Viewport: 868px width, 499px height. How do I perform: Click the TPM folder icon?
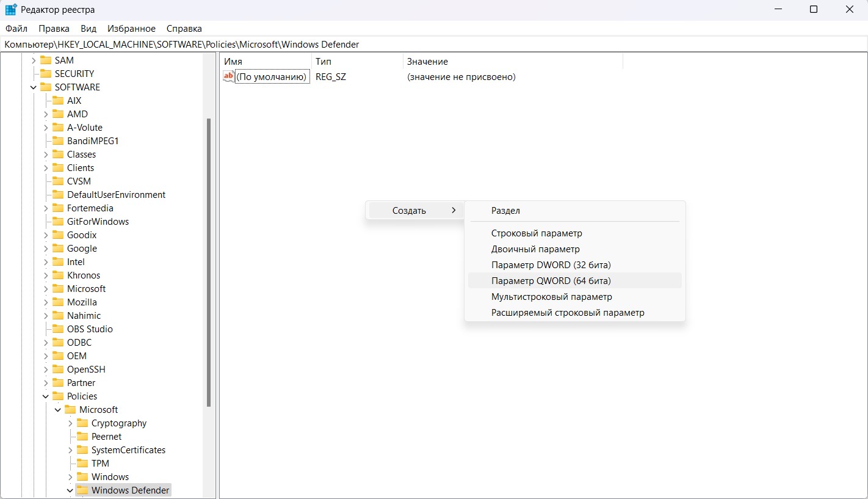[x=82, y=463]
